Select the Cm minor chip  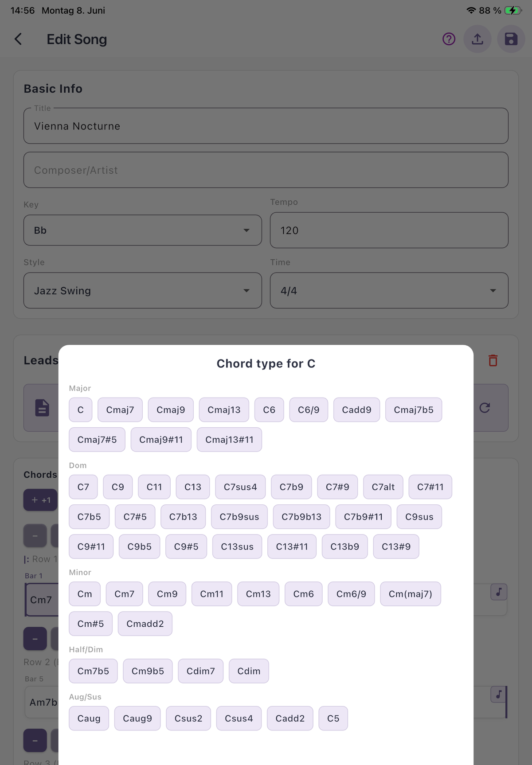(x=85, y=594)
